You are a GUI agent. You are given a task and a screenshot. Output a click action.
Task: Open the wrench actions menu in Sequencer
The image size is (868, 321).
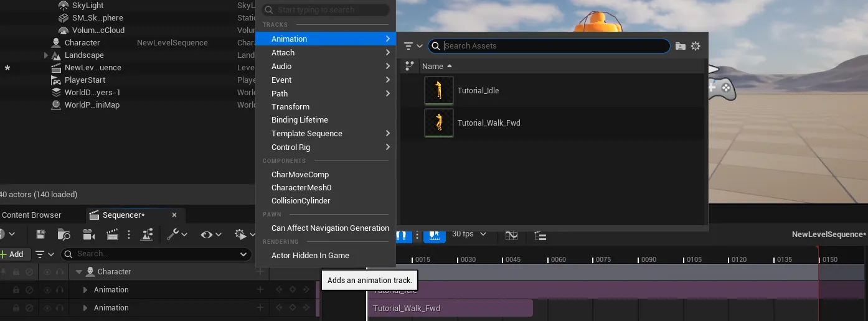coord(177,235)
